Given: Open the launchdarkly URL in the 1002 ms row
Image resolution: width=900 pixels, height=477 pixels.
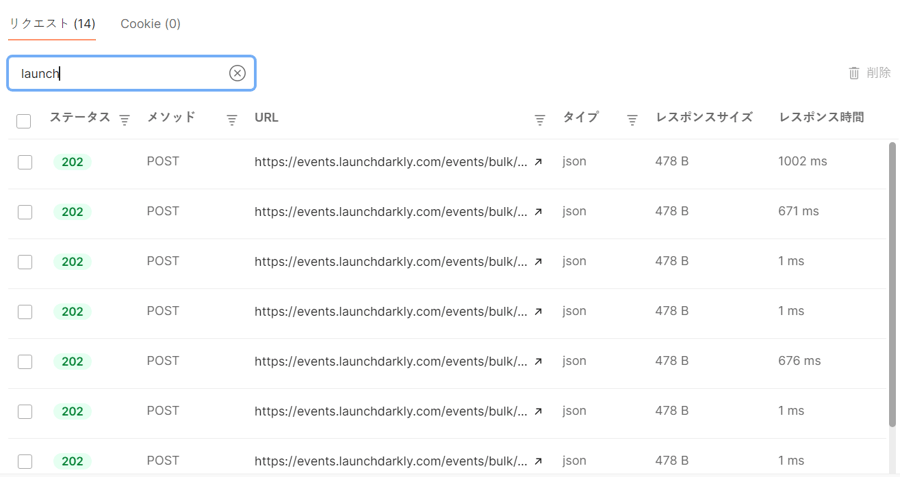Looking at the screenshot, I should 390,162.
